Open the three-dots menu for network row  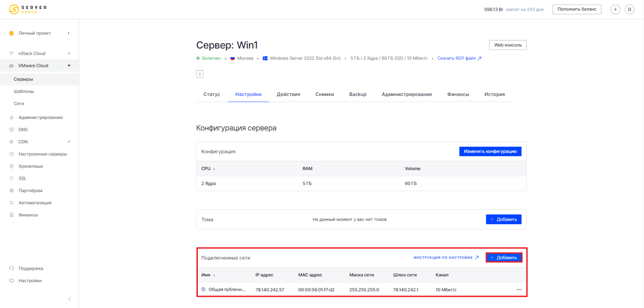(519, 289)
